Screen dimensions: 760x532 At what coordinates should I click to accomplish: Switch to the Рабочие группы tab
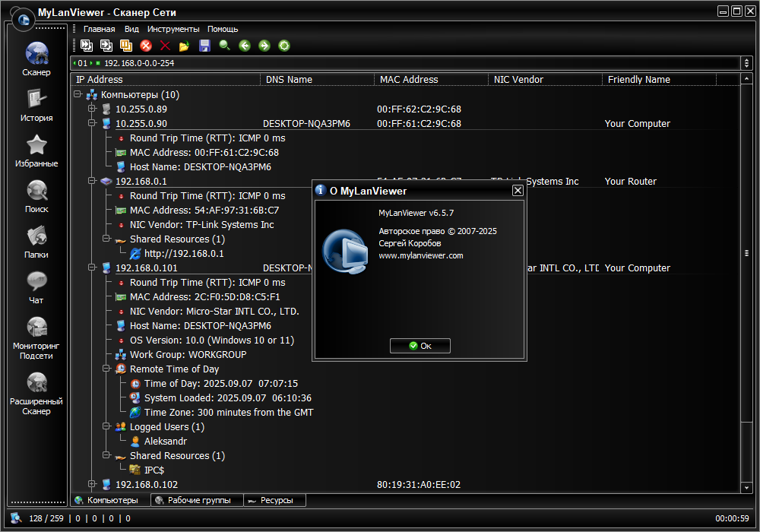click(x=198, y=500)
